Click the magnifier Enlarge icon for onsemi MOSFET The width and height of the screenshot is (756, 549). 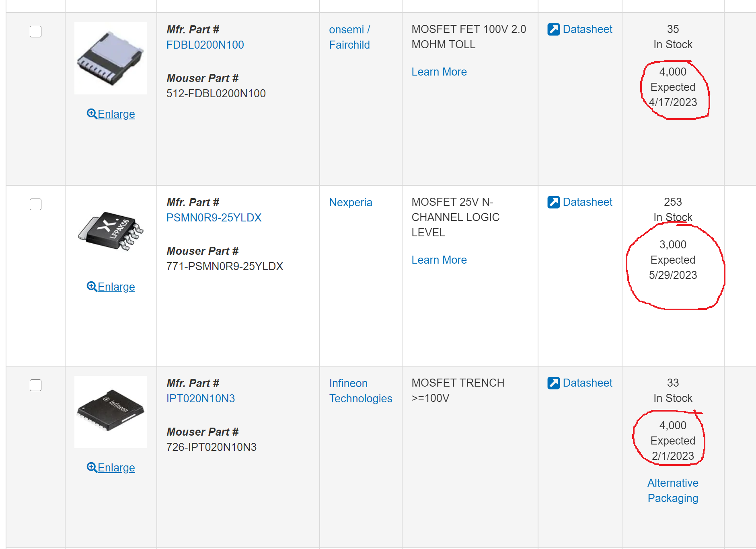click(92, 114)
